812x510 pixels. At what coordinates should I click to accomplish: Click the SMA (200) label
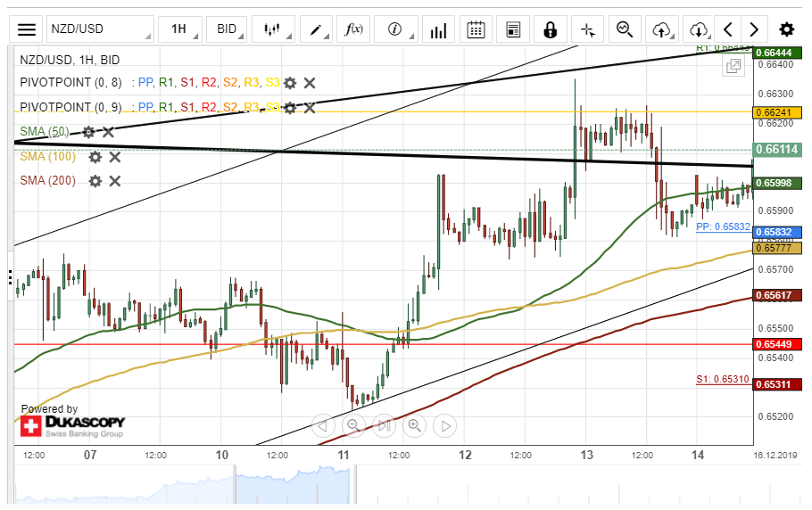click(47, 180)
